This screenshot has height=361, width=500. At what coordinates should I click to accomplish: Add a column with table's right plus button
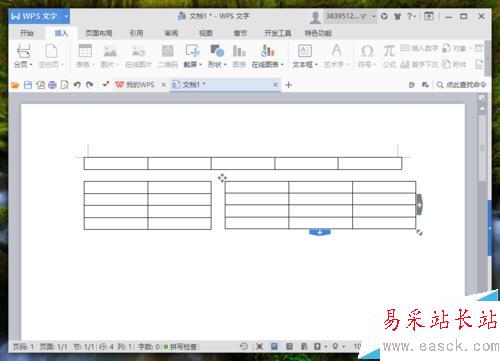(x=419, y=205)
